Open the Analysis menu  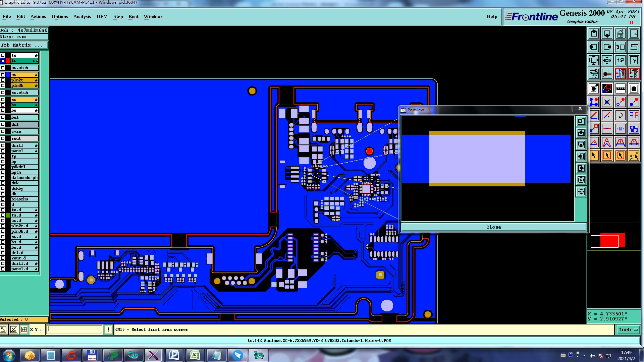click(x=82, y=16)
